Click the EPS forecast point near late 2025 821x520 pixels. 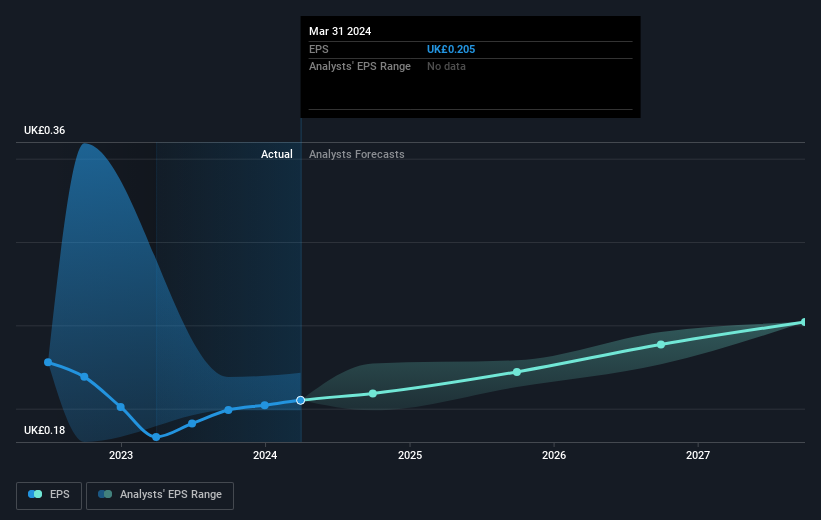click(x=517, y=372)
